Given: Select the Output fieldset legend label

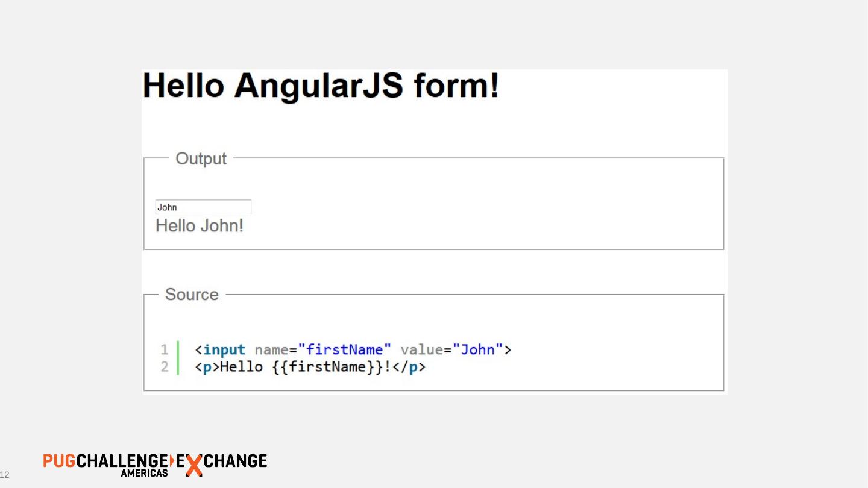Looking at the screenshot, I should point(201,159).
